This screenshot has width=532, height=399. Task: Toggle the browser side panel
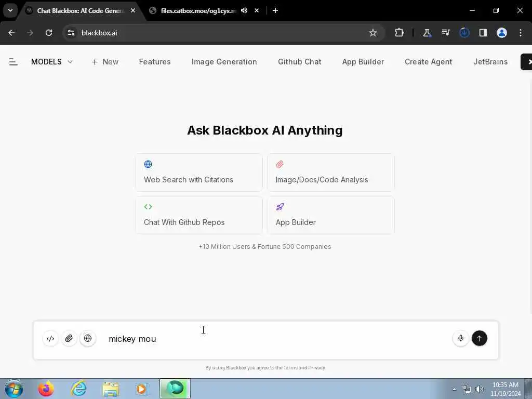(x=483, y=33)
